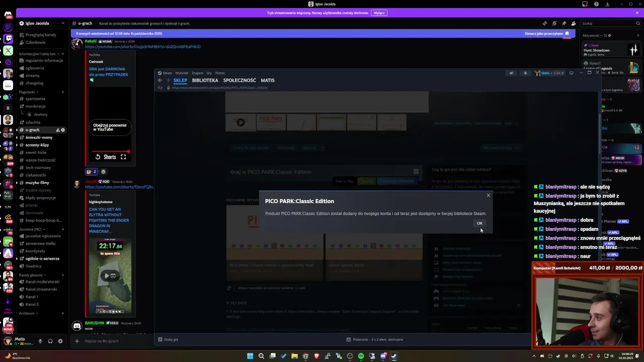Toggle emoji reaction with count 2
Screen dimensions: 644x362
coord(92,171)
